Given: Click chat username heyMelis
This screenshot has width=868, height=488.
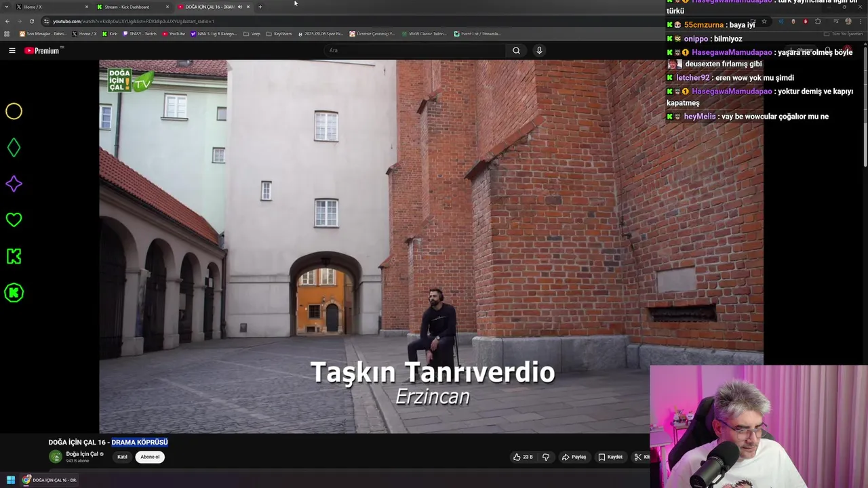Looking at the screenshot, I should click(x=700, y=117).
